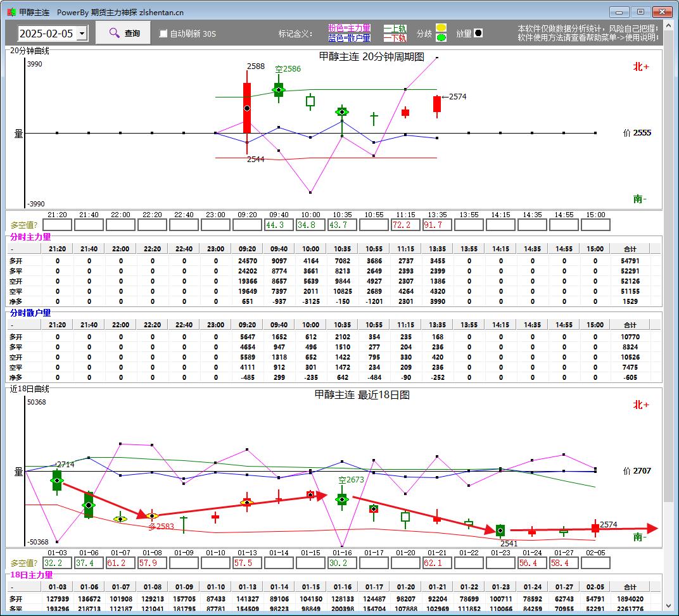Viewport: 679px width, 616px height.
Task: Click black dot on red 2588 candle
Action: [247, 108]
